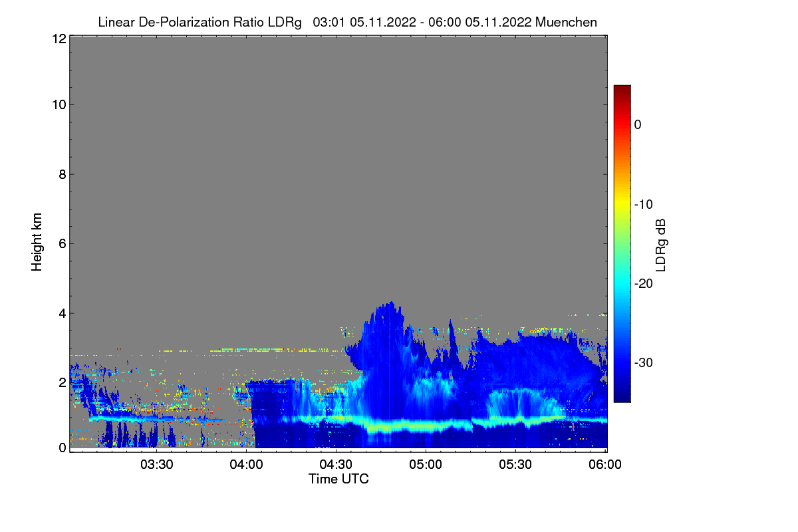Click the '06:00' time tick label
The width and height of the screenshot is (798, 532).
(606, 464)
